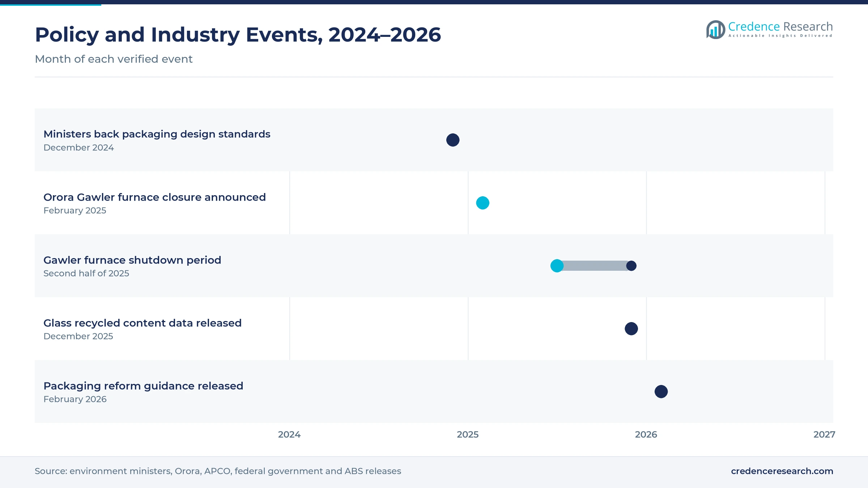Click the 2025 axis label
Screen dimensions: 868x488
(x=468, y=435)
